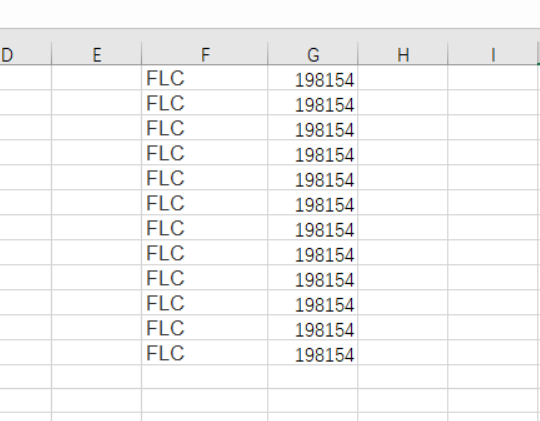
Task: Select the column D header
Action: point(25,54)
